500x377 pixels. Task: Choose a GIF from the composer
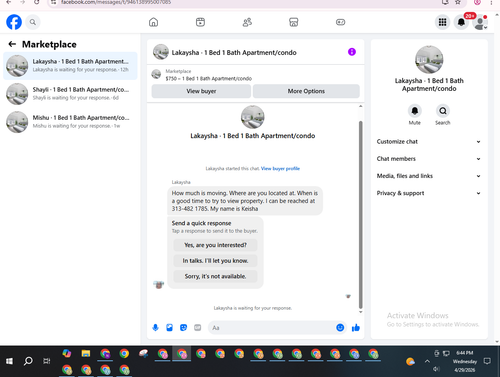pyautogui.click(x=198, y=328)
